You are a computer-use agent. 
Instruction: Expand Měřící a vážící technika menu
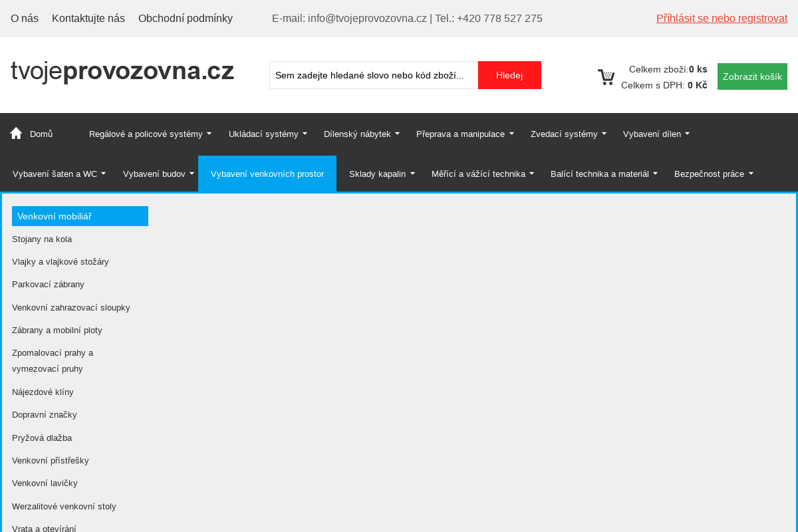(x=477, y=174)
